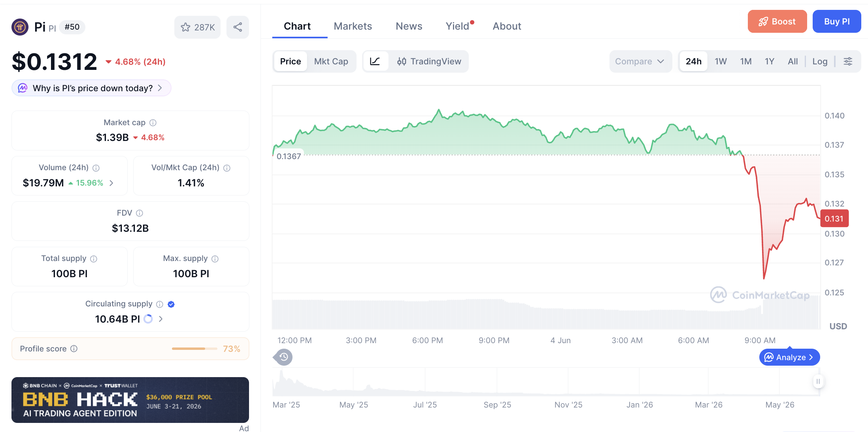Click the red current price 0.131 tag

(834, 219)
